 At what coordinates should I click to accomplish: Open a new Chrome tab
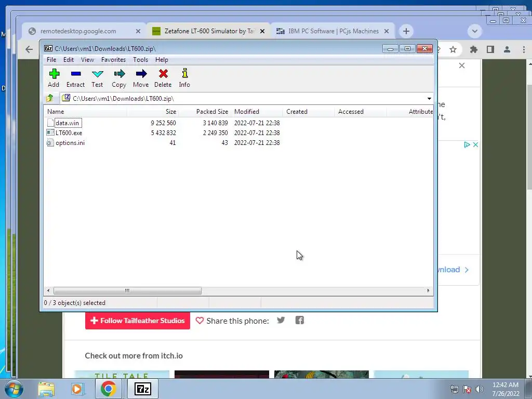coord(406,31)
